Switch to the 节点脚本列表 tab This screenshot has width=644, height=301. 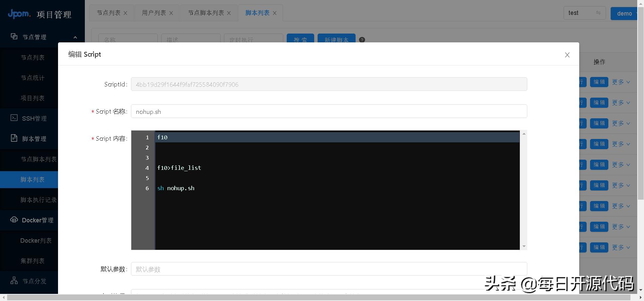click(206, 13)
